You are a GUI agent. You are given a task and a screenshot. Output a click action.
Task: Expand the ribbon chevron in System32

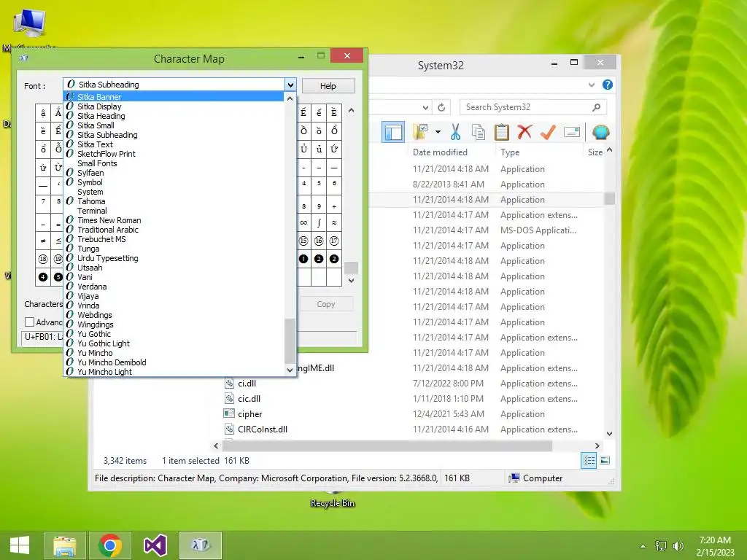pos(591,85)
